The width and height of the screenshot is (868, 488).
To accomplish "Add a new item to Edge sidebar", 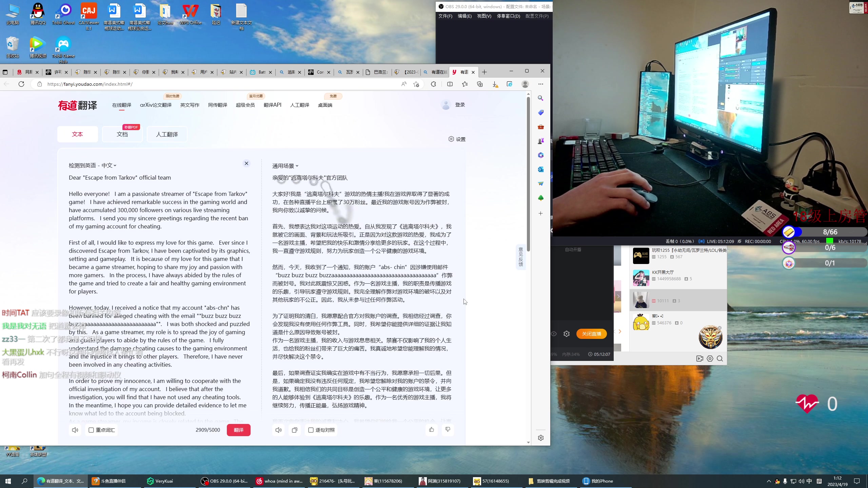I will click(541, 213).
